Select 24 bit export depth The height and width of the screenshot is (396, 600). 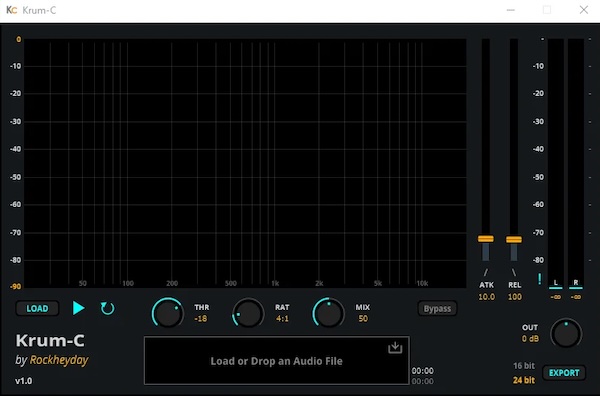coord(523,380)
